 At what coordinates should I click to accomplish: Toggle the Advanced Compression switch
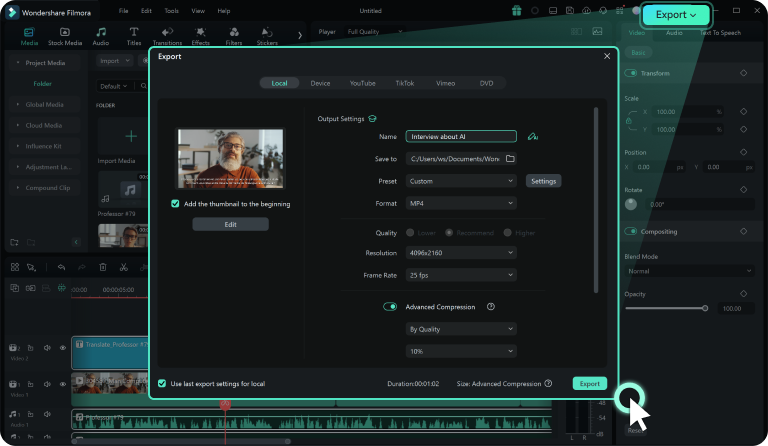click(390, 306)
